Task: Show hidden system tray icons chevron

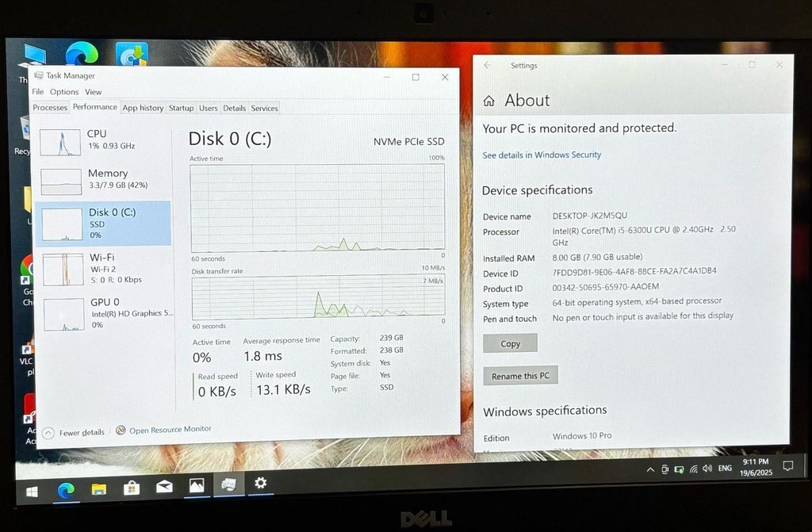Action: [x=650, y=469]
